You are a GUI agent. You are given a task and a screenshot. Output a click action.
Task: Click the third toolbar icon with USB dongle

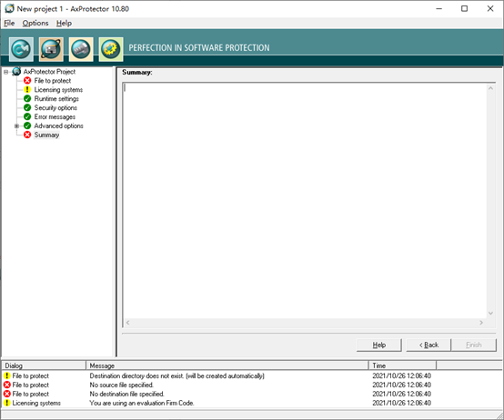tap(81, 49)
